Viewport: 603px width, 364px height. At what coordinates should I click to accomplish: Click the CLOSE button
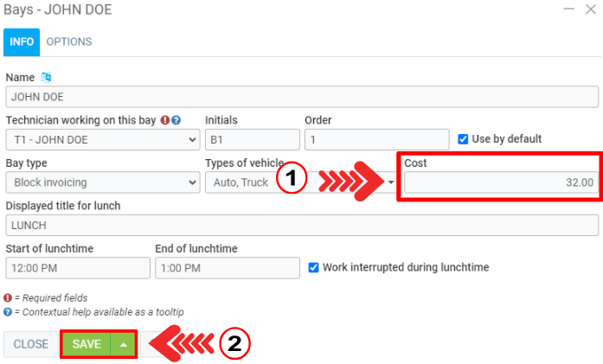pyautogui.click(x=31, y=344)
